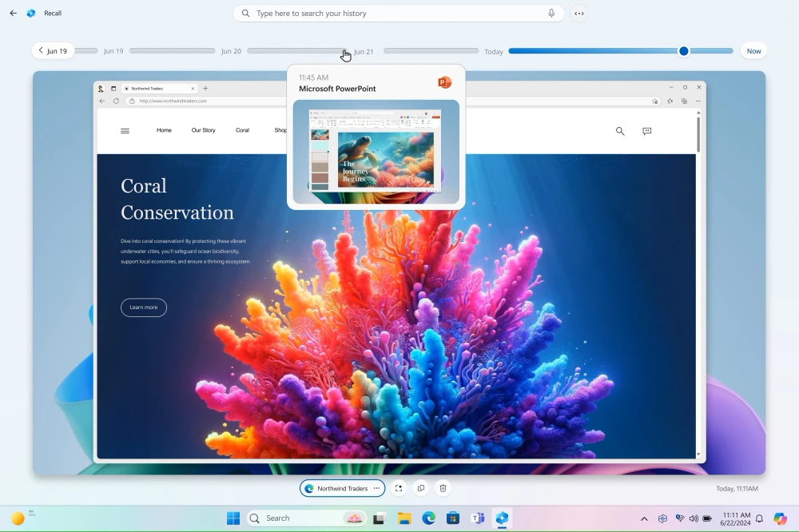Click the Today timeline slider handle
Screen dimensions: 799x532
(x=684, y=51)
